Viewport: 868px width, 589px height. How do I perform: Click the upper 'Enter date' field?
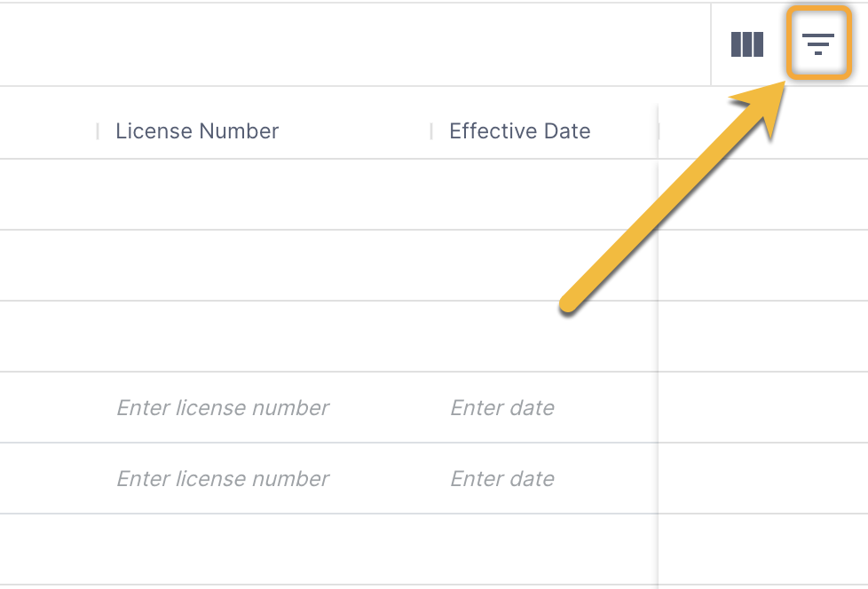502,407
